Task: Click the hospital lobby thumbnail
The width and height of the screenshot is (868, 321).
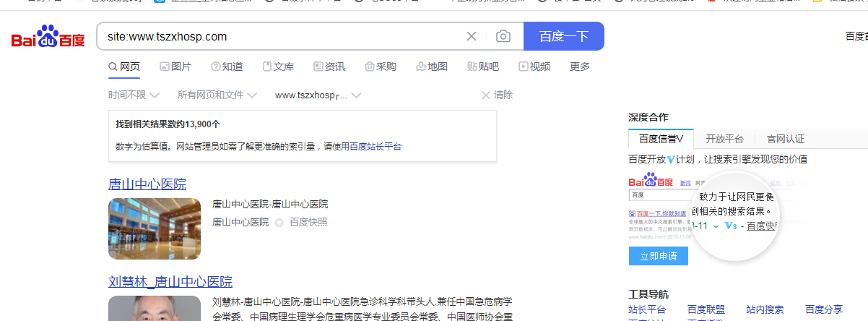Action: point(155,228)
